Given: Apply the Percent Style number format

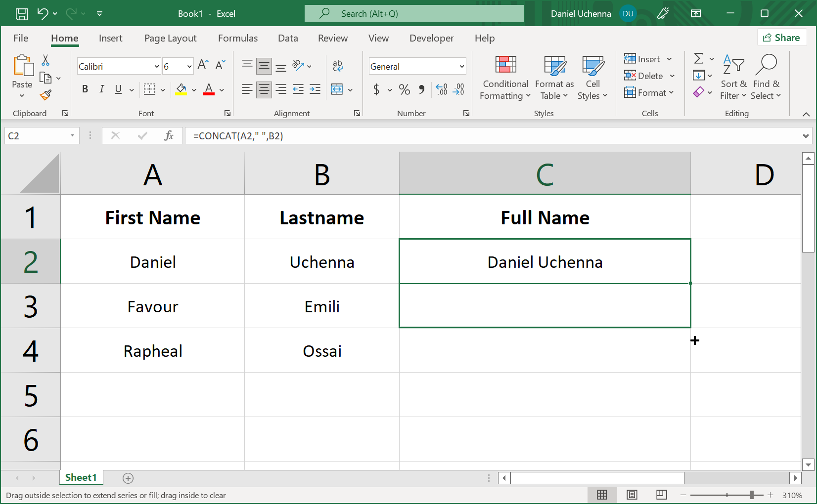Looking at the screenshot, I should [404, 89].
